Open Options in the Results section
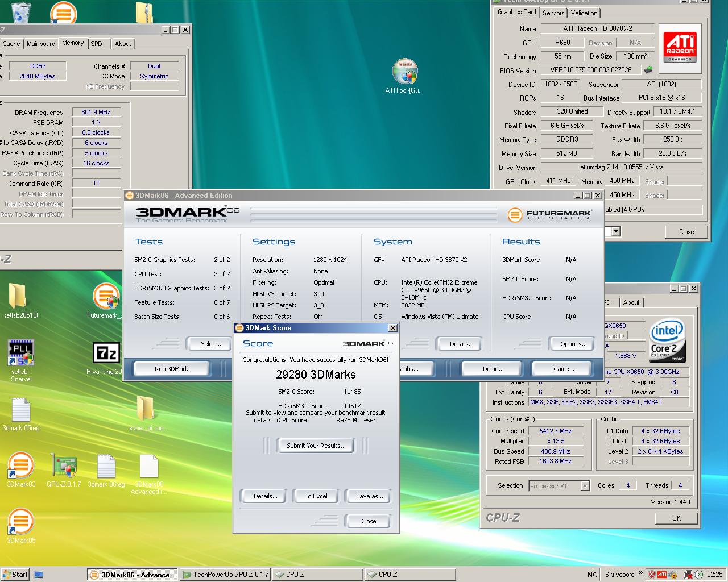This screenshot has width=728, height=582. [573, 344]
